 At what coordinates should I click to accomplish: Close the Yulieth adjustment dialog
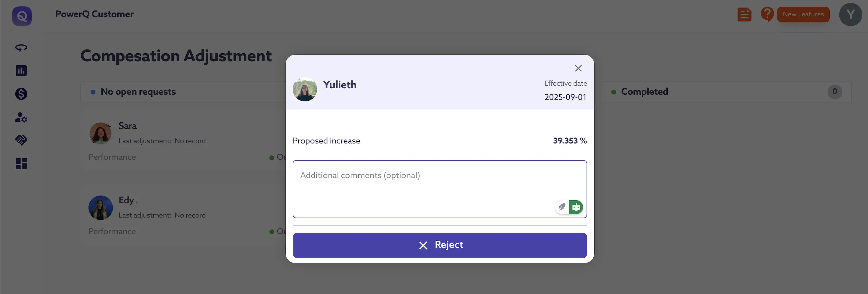[x=578, y=68]
